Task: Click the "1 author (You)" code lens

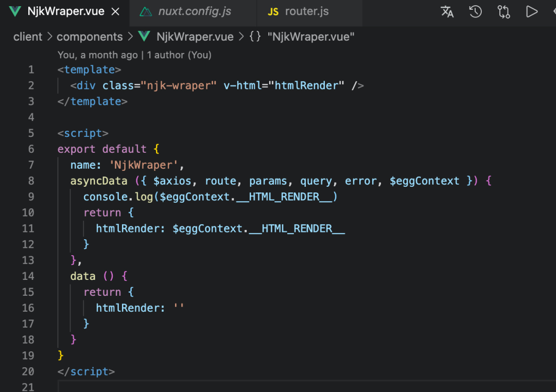Action: pyautogui.click(x=179, y=55)
